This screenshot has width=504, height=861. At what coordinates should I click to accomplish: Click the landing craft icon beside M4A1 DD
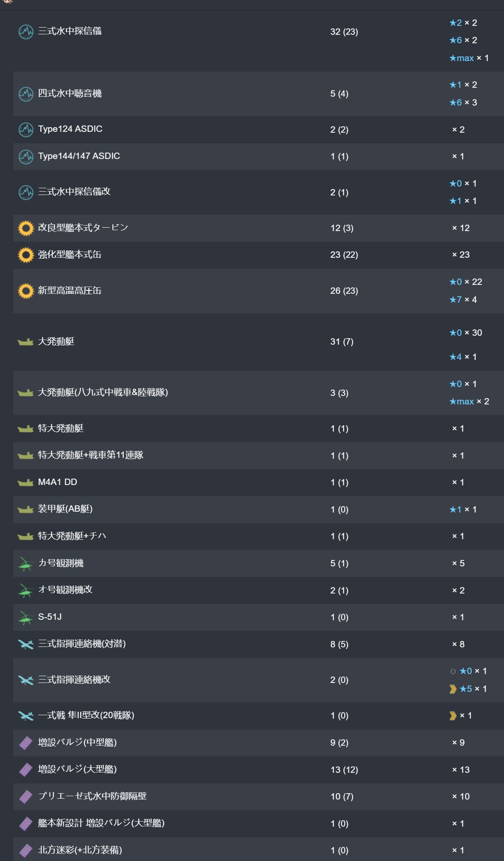[x=25, y=482]
